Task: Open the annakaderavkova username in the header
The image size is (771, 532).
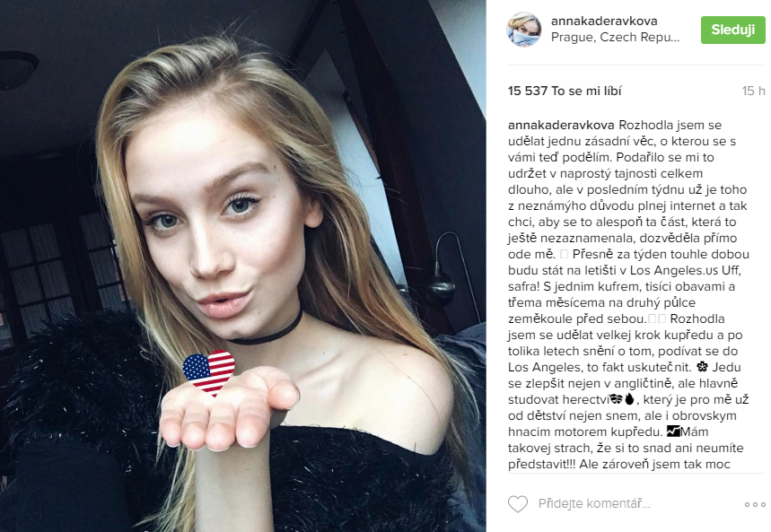Action: pyautogui.click(x=604, y=22)
